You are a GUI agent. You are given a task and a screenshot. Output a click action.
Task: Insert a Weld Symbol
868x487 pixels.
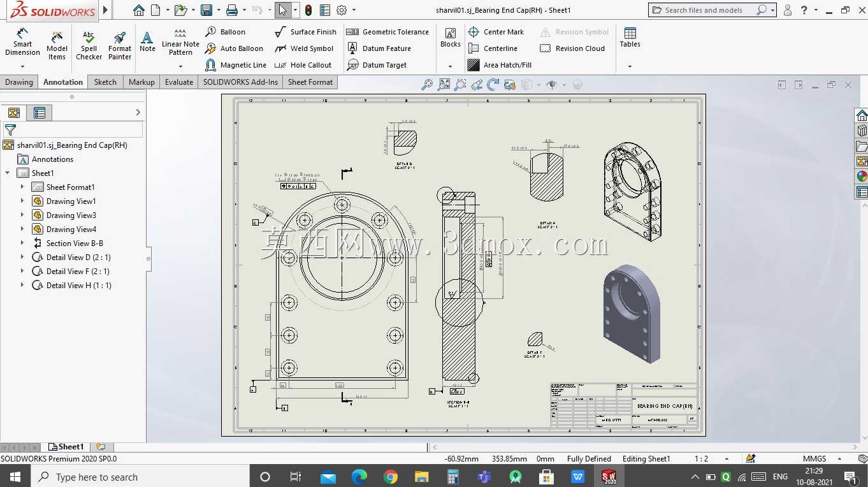pyautogui.click(x=304, y=48)
